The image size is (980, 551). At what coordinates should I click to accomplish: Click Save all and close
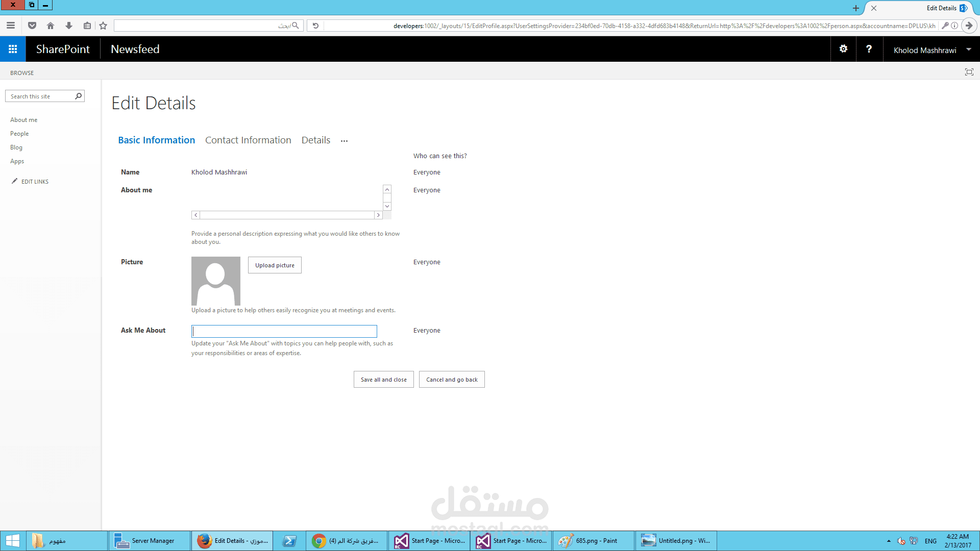[x=383, y=380]
